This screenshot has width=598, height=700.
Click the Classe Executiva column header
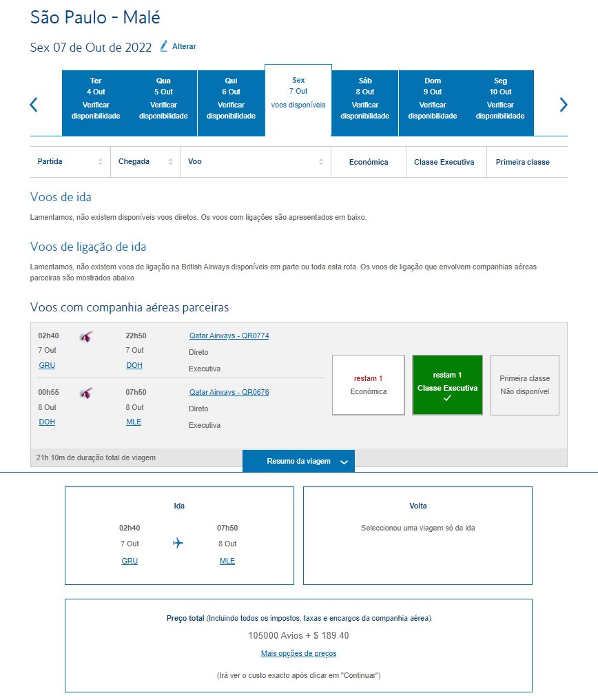pyautogui.click(x=444, y=162)
